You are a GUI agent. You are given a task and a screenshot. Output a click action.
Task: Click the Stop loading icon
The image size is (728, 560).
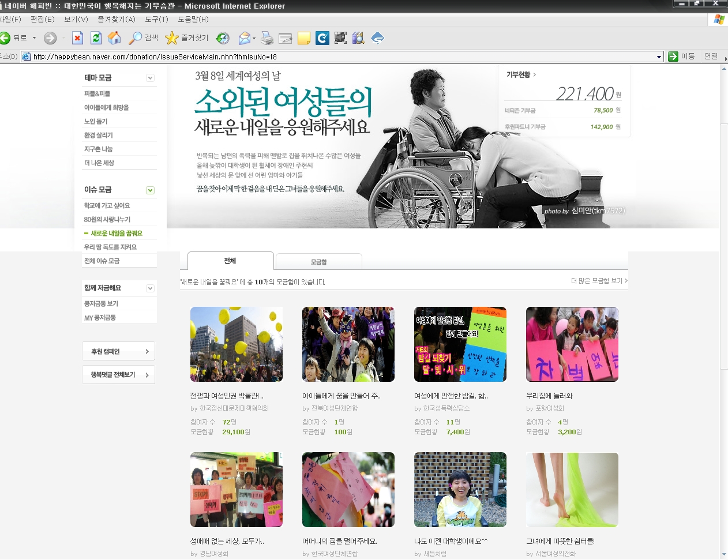pos(77,38)
